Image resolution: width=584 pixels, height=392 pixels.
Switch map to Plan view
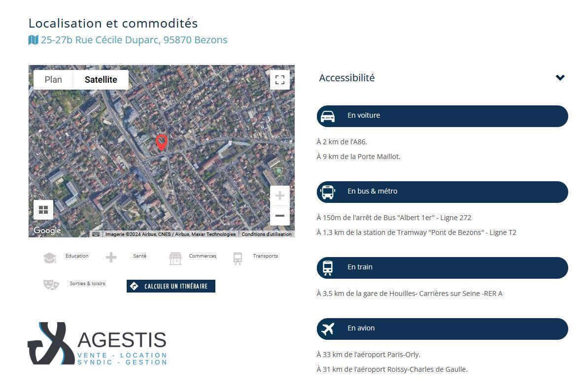point(53,80)
